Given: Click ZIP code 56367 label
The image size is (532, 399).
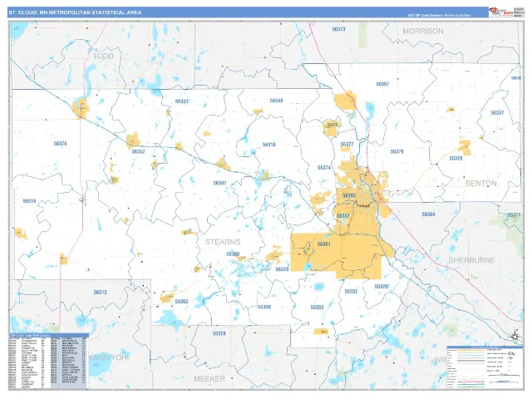Looking at the screenshot, I should (382, 84).
